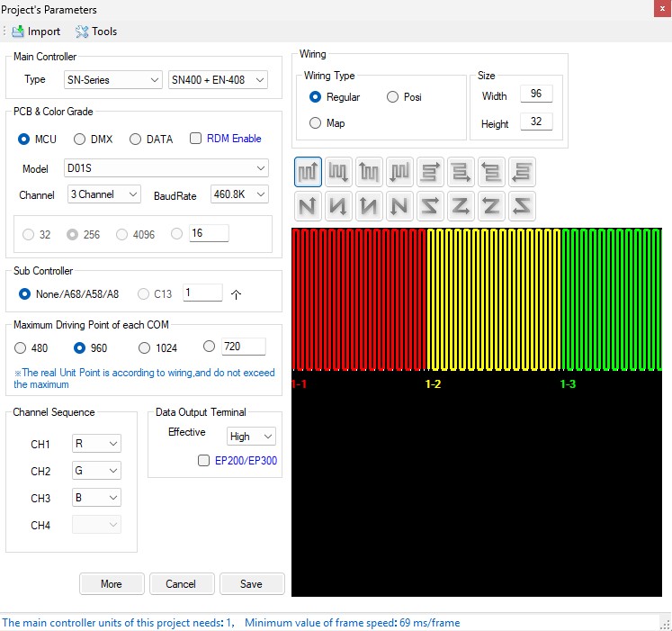672x631 pixels.
Task: Open CH1 channel sequence dropdown
Action: (96, 444)
